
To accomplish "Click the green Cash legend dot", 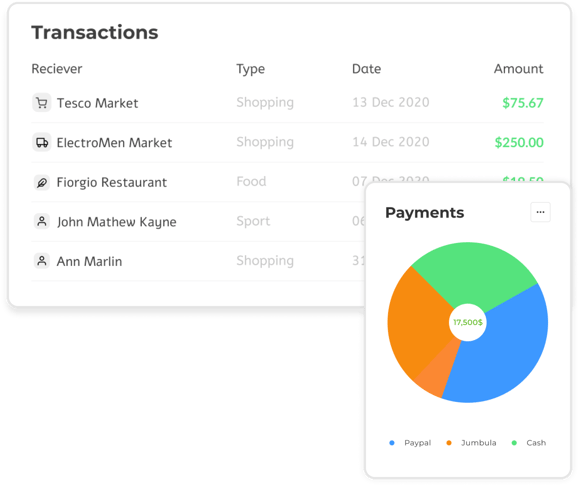I will [x=514, y=443].
